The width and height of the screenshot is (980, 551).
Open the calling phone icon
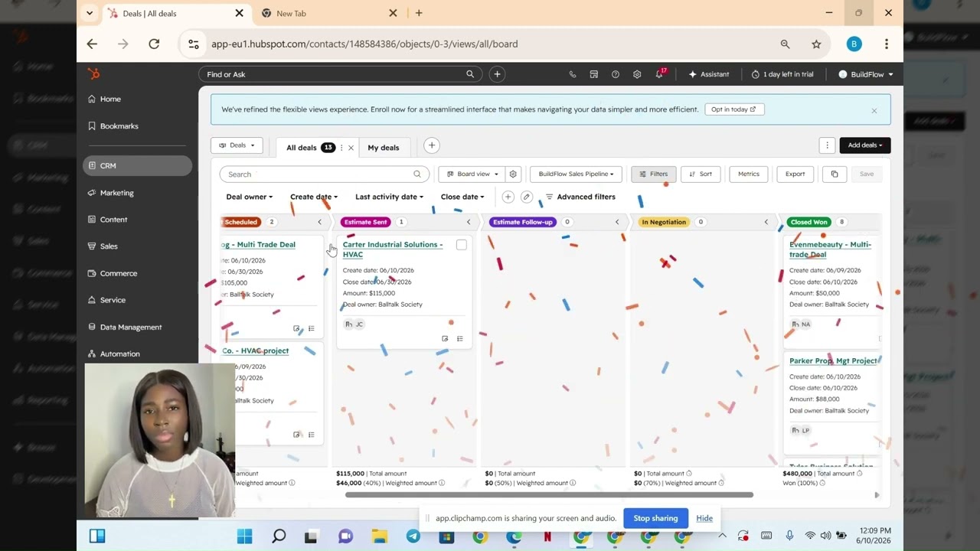pos(573,74)
